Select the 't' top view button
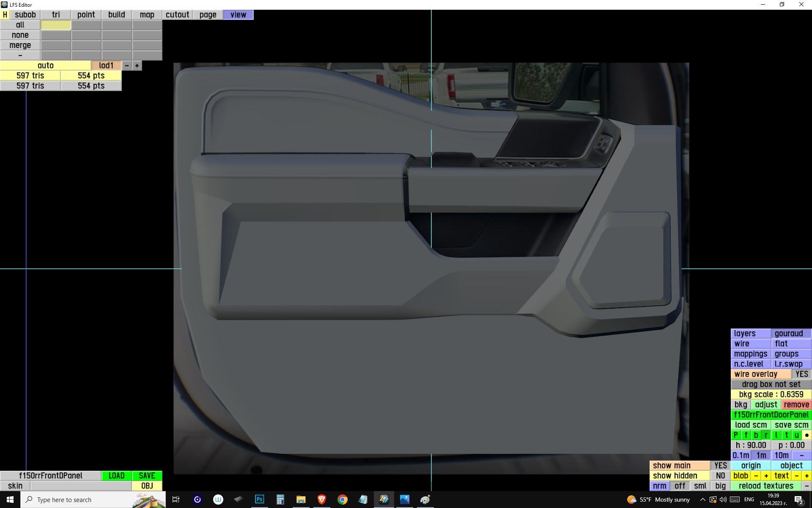This screenshot has width=812, height=508. click(x=787, y=435)
